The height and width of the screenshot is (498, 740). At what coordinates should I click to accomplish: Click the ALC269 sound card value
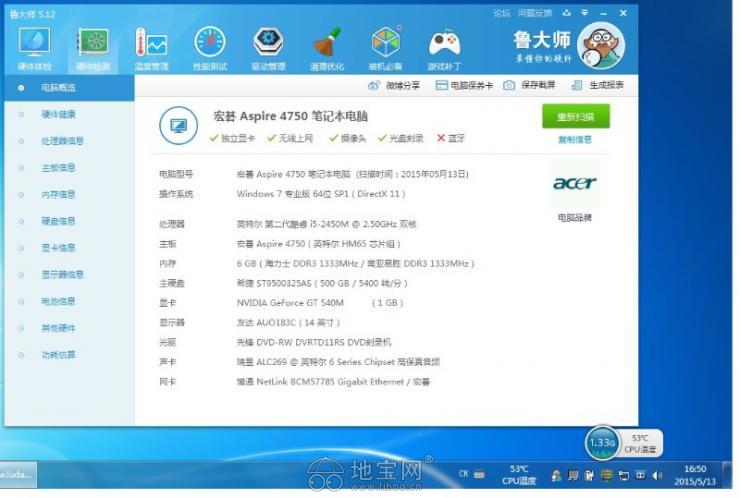coord(338,362)
